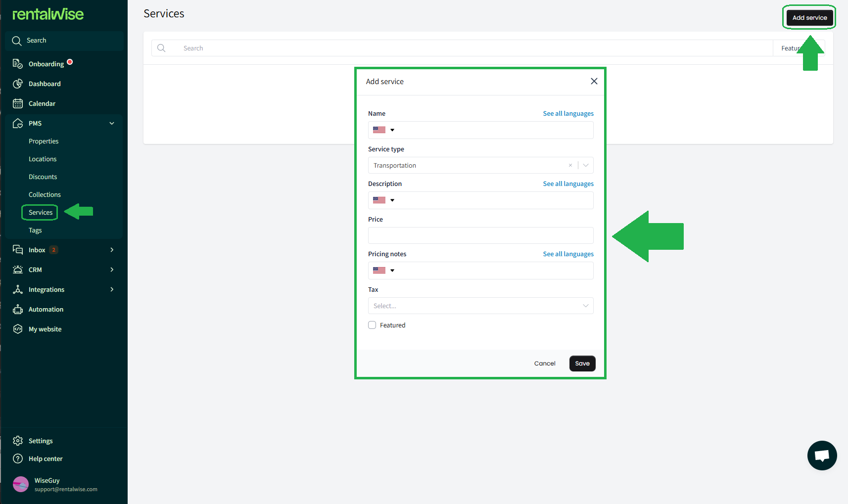Open the live chat bubble widget
848x504 pixels.
coord(822,456)
